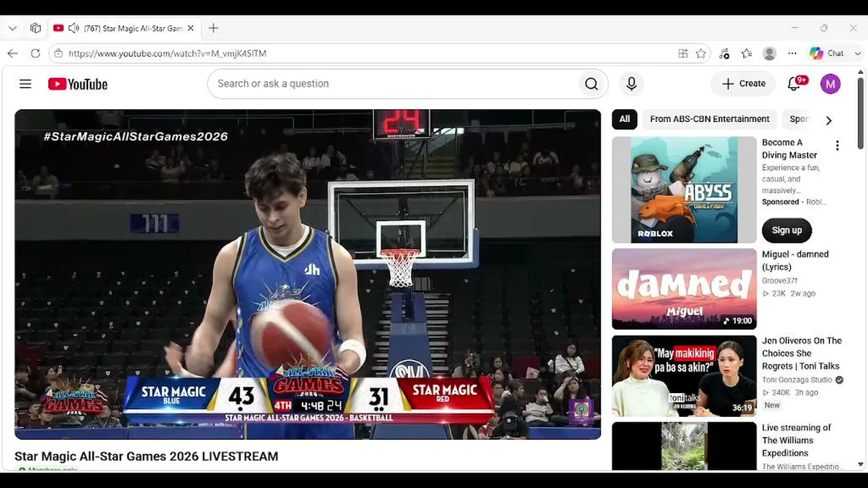Open the Abyss Roblox ad thumbnail
This screenshot has width=868, height=488.
pyautogui.click(x=684, y=190)
